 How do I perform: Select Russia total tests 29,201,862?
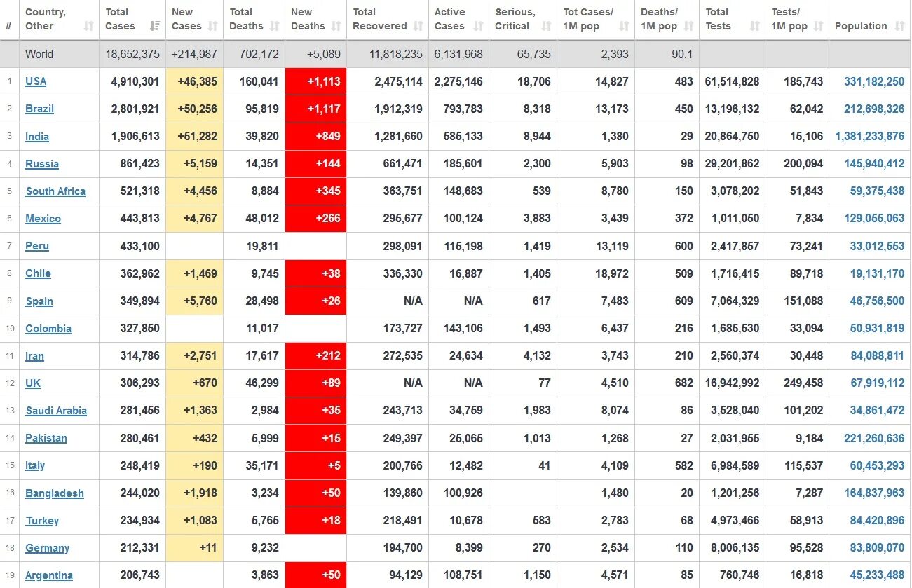click(x=732, y=164)
